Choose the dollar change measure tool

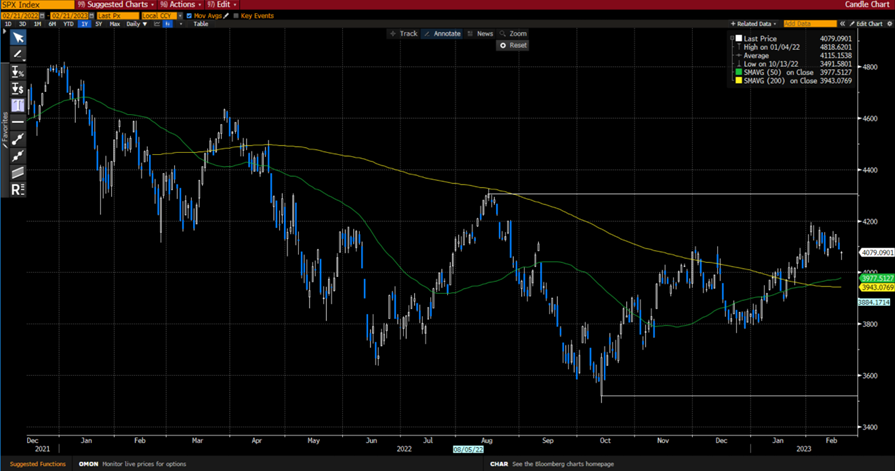(x=18, y=88)
